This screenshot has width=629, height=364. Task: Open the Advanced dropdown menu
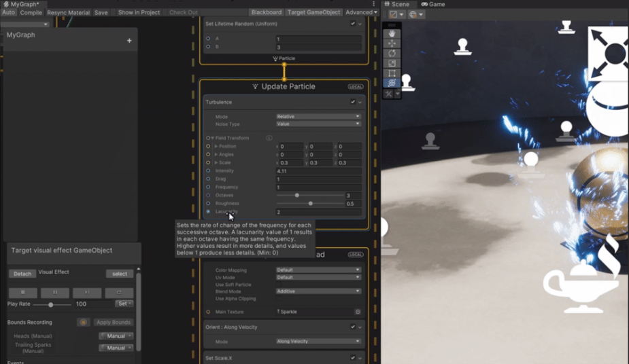pos(361,12)
